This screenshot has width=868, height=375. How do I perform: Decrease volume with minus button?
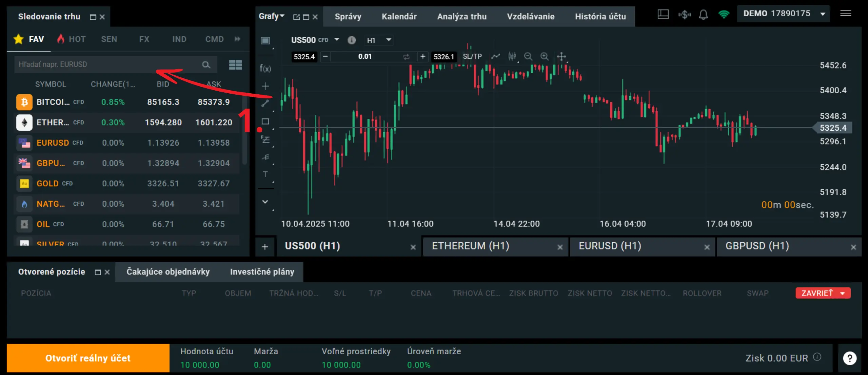click(325, 56)
